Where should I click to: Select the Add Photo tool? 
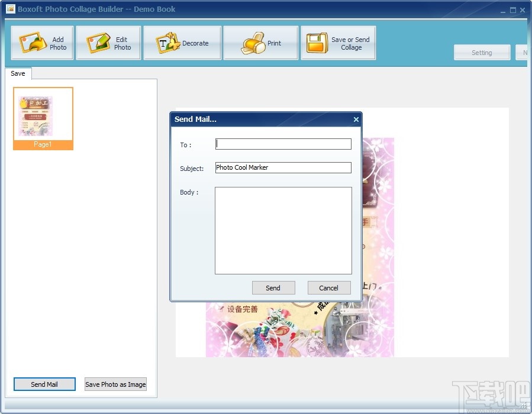41,42
